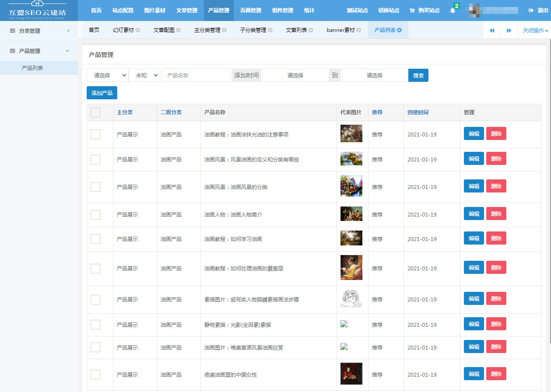Click the notification bell icon
Image resolution: width=551 pixels, height=392 pixels.
pyautogui.click(x=453, y=10)
